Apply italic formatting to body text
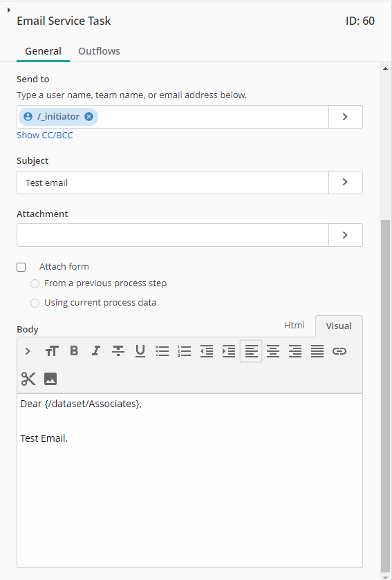The height and width of the screenshot is (580, 392). 96,350
